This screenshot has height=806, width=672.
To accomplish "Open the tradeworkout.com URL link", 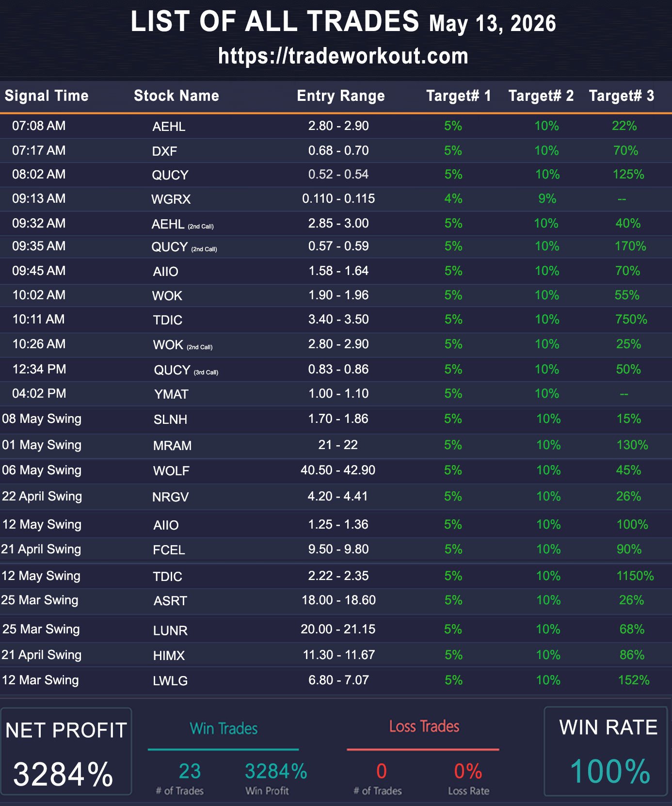I will pos(343,56).
